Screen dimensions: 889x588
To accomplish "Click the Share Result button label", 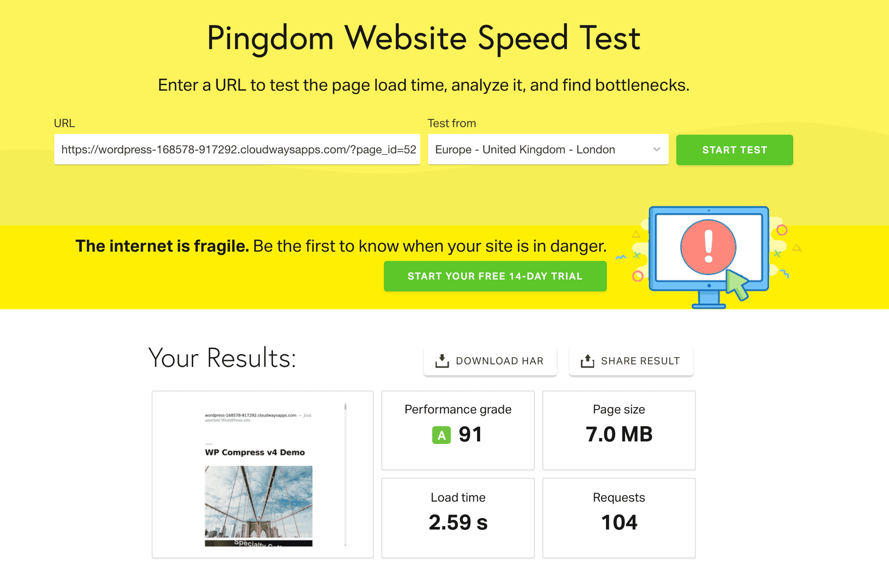I will point(640,361).
